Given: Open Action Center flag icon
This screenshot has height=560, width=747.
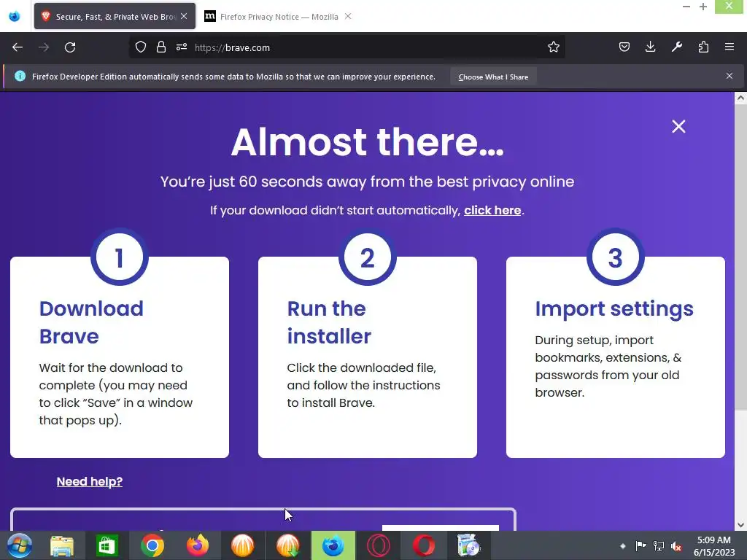Looking at the screenshot, I should pyautogui.click(x=640, y=545).
